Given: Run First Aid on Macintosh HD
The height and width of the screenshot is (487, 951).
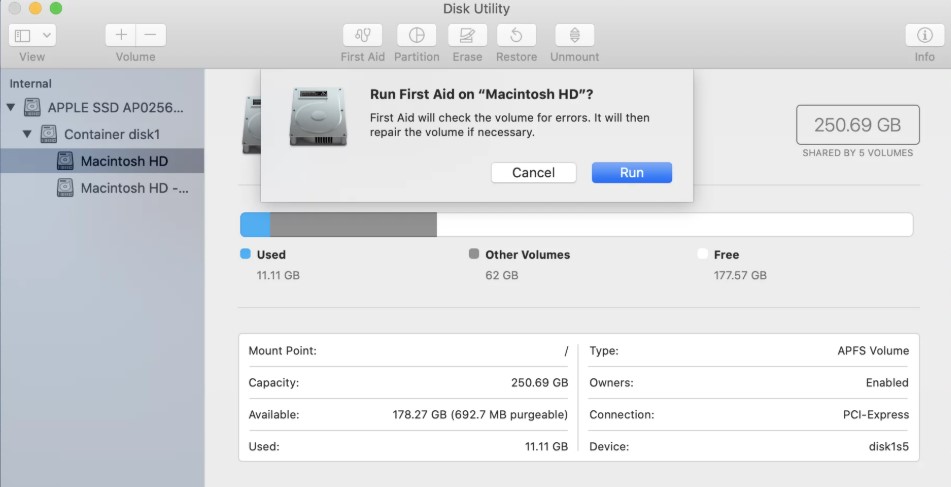Looking at the screenshot, I should [631, 172].
